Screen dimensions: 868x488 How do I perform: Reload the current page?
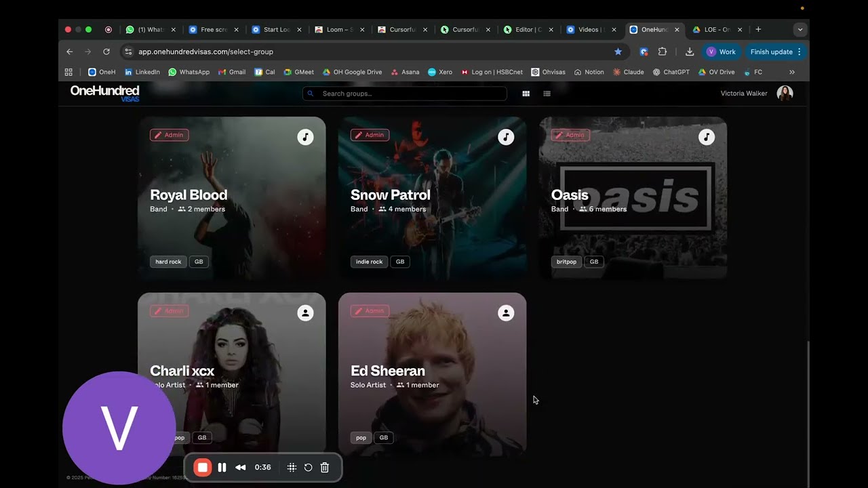[x=106, y=52]
